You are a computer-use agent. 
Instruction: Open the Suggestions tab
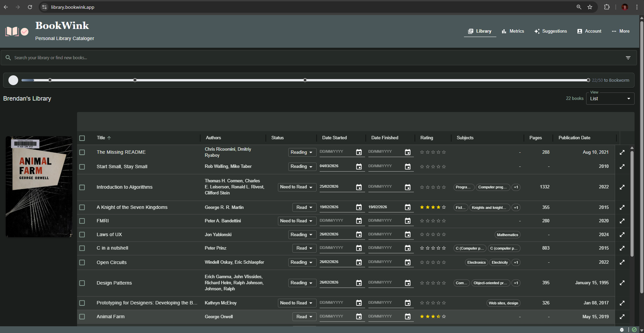(550, 31)
